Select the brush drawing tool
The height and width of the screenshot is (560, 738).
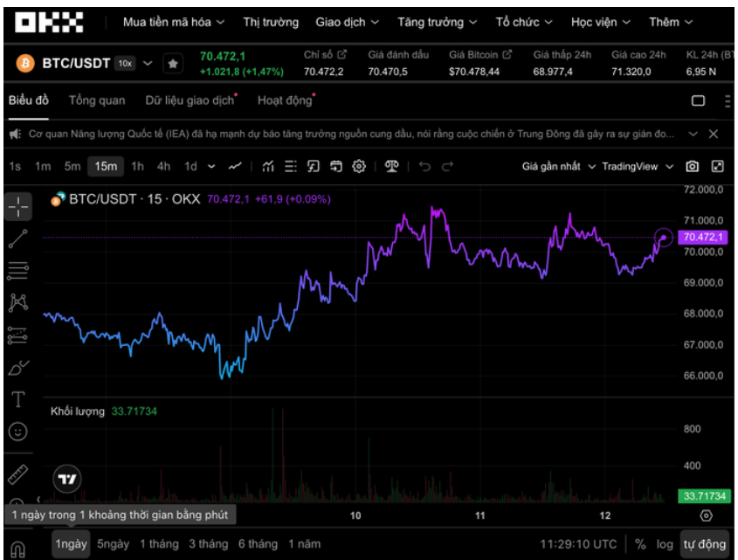click(x=18, y=368)
